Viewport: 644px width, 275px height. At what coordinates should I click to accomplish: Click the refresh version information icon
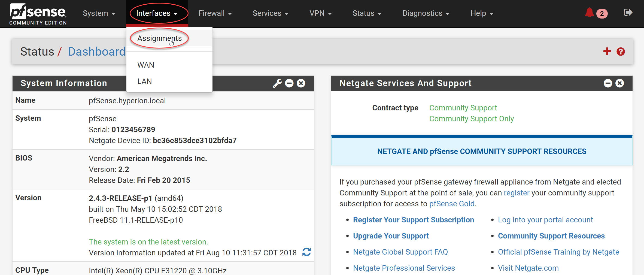(x=306, y=252)
